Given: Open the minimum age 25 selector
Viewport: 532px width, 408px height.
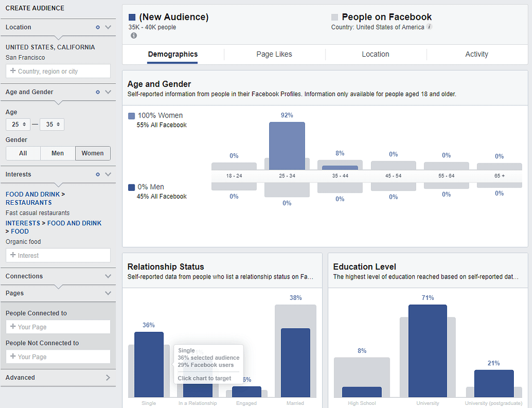Looking at the screenshot, I should [18, 125].
